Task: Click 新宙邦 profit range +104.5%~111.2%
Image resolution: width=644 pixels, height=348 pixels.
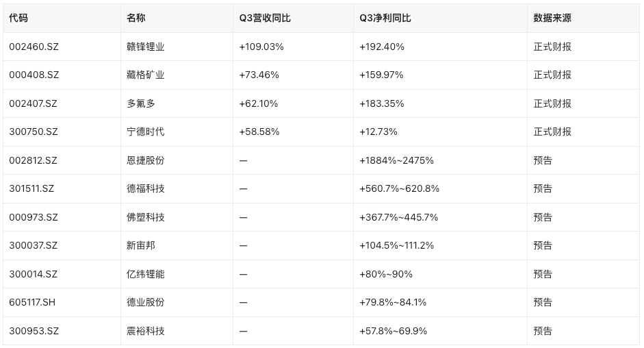Action: tap(396, 245)
